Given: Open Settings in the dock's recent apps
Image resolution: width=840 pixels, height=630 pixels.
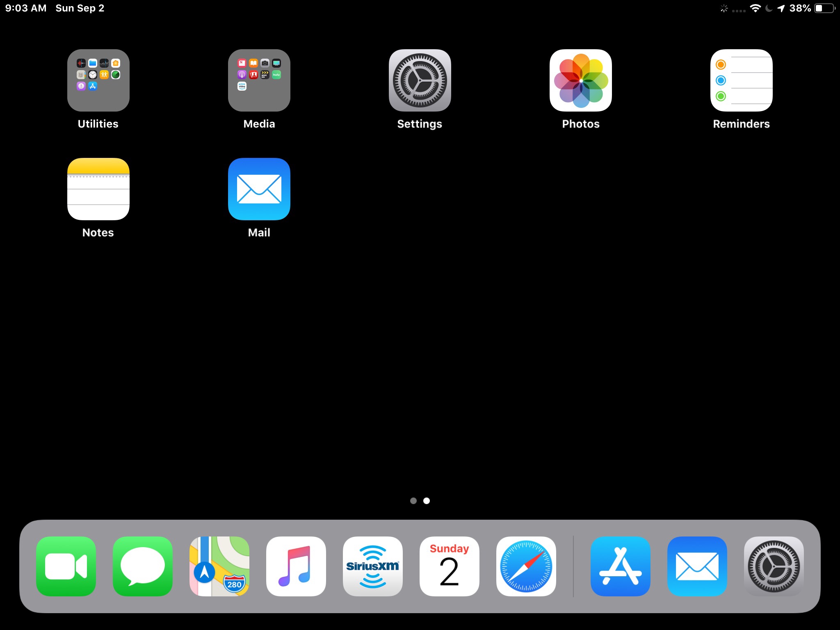Looking at the screenshot, I should coord(774,566).
